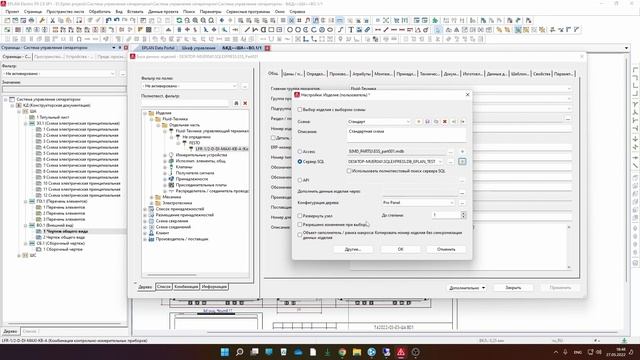Click the plus icon beside SQL server field
The image size is (640, 360).
point(462,162)
